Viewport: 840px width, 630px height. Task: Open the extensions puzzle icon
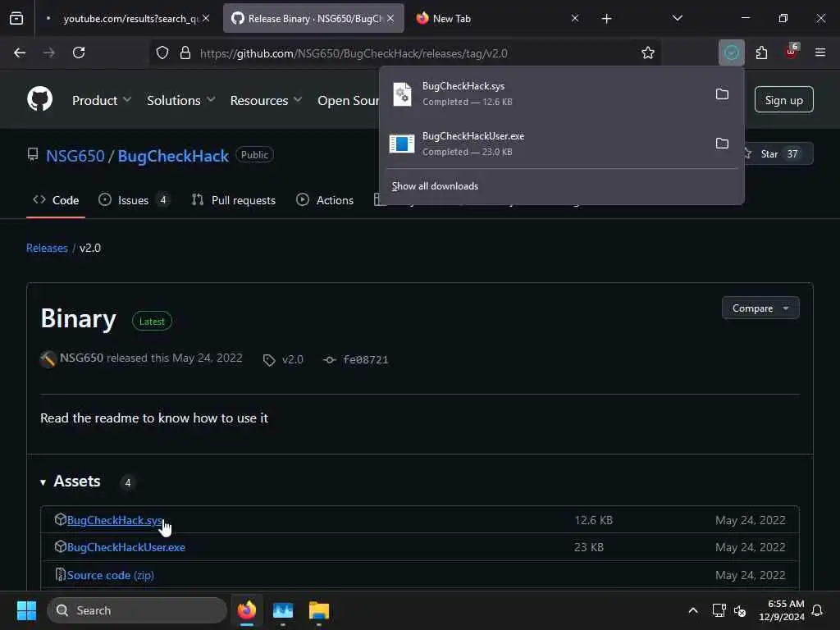(x=761, y=53)
